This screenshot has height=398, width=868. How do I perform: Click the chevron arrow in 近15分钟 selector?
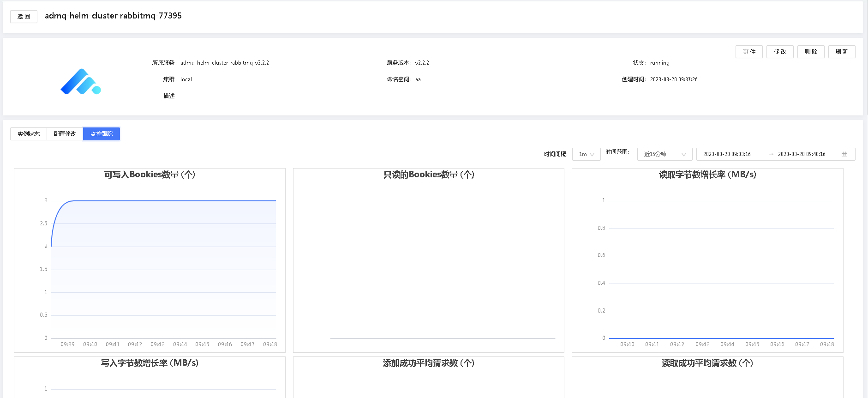click(683, 155)
